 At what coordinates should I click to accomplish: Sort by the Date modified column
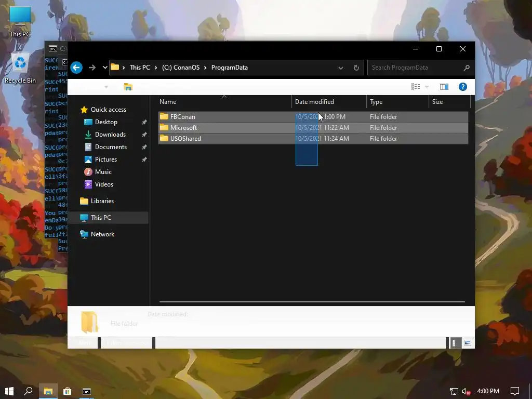(x=329, y=102)
